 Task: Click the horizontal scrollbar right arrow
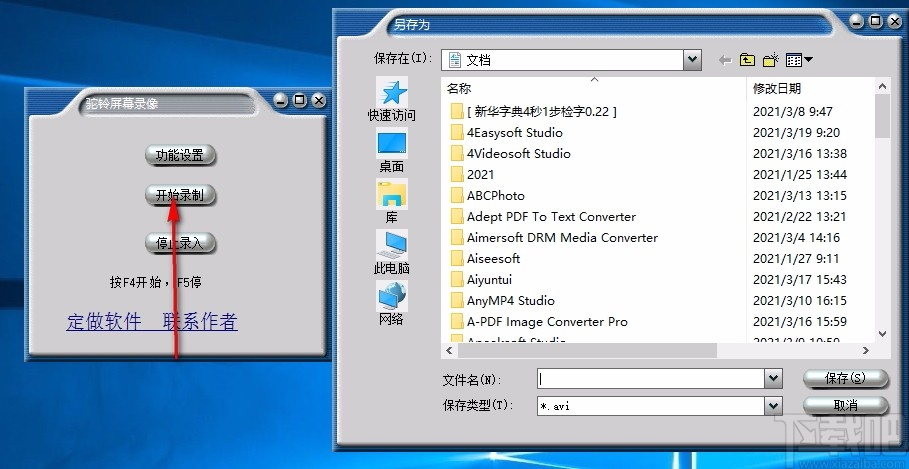tap(866, 351)
